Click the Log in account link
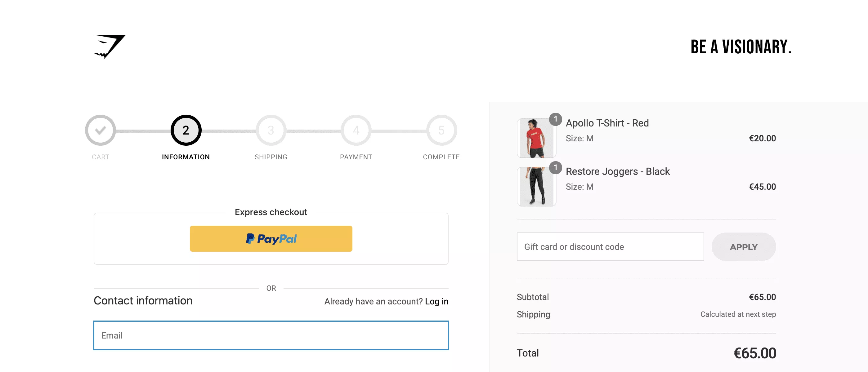This screenshot has width=868, height=372. [x=437, y=301]
